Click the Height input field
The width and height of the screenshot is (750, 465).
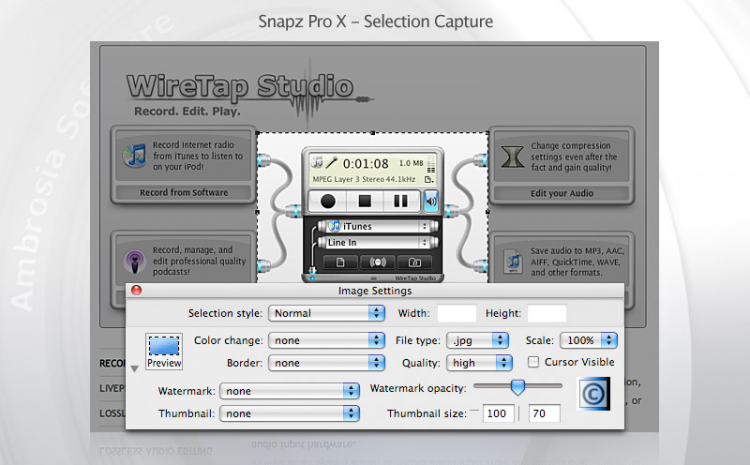(547, 313)
